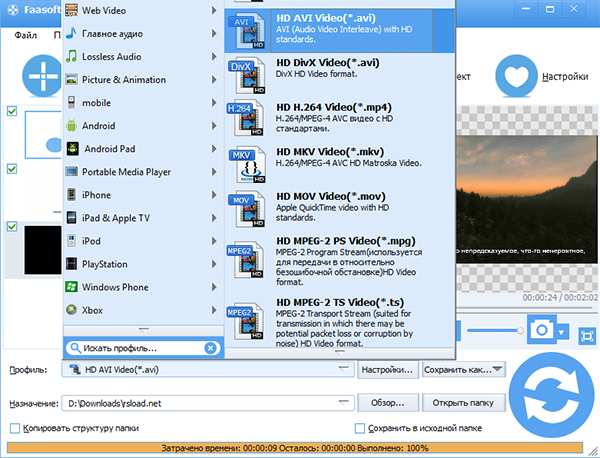The height and width of the screenshot is (458, 600).
Task: Click the MKV file format icon
Action: click(x=247, y=165)
